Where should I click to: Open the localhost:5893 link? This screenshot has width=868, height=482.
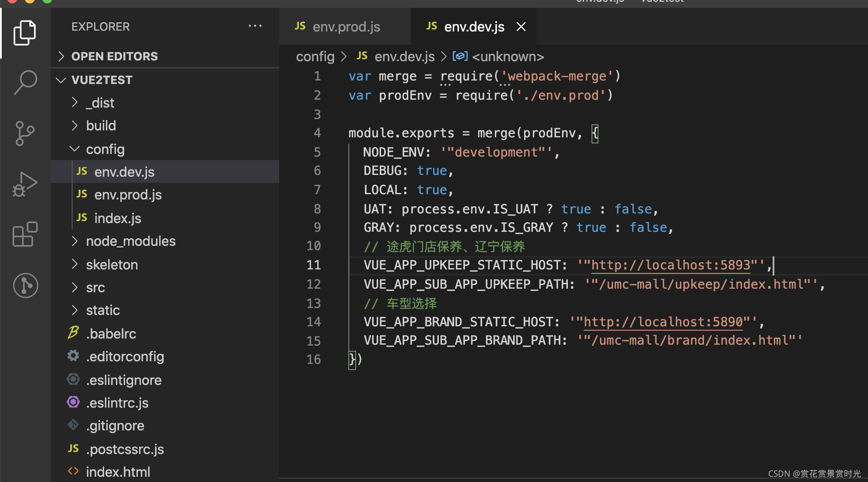(x=670, y=265)
